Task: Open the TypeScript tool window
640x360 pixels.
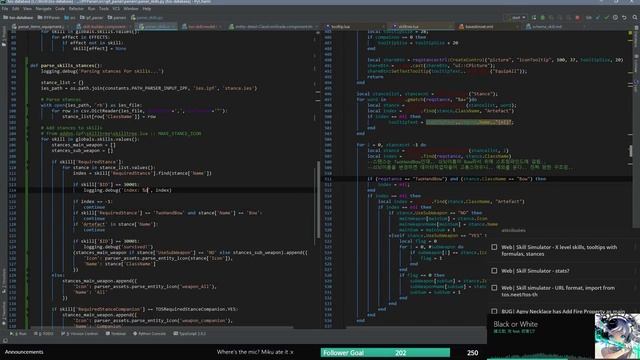Action: [x=189, y=333]
